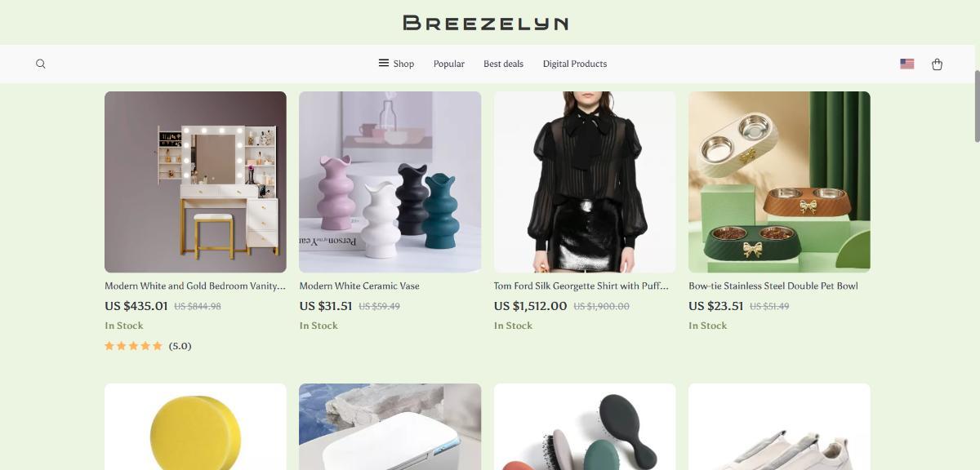The height and width of the screenshot is (470, 980).
Task: Open Bow-tie Stainless Steel Double Pet Bowl link
Action: (773, 286)
